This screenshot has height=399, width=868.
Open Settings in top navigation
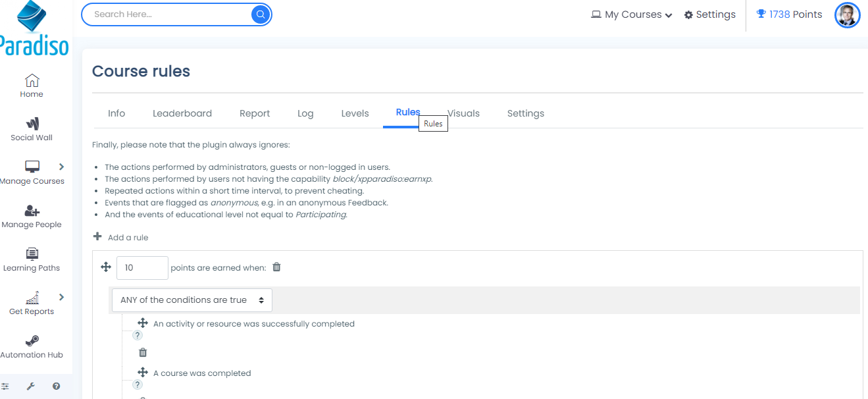[709, 14]
